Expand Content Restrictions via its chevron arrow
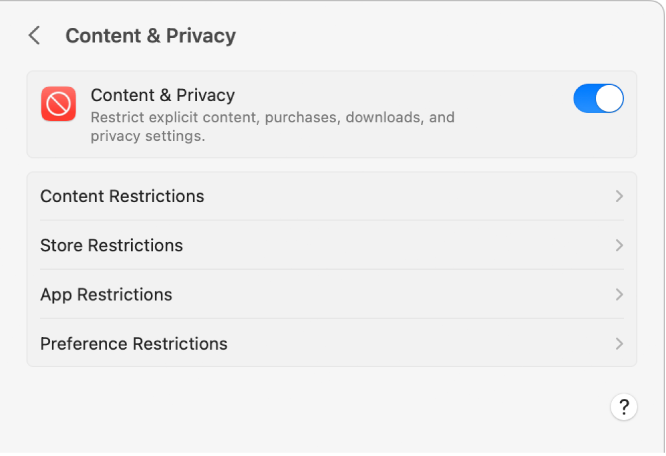Image resolution: width=666 pixels, height=456 pixels. [619, 196]
